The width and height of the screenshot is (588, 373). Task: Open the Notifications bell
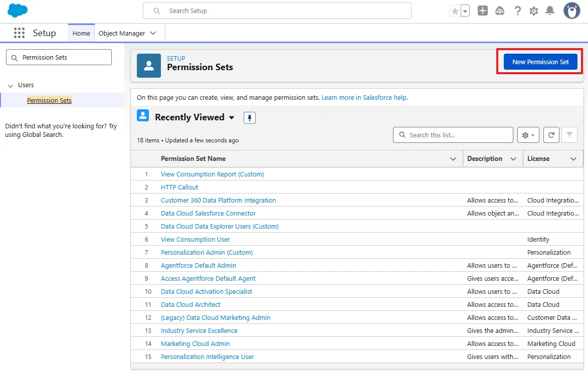click(x=550, y=11)
